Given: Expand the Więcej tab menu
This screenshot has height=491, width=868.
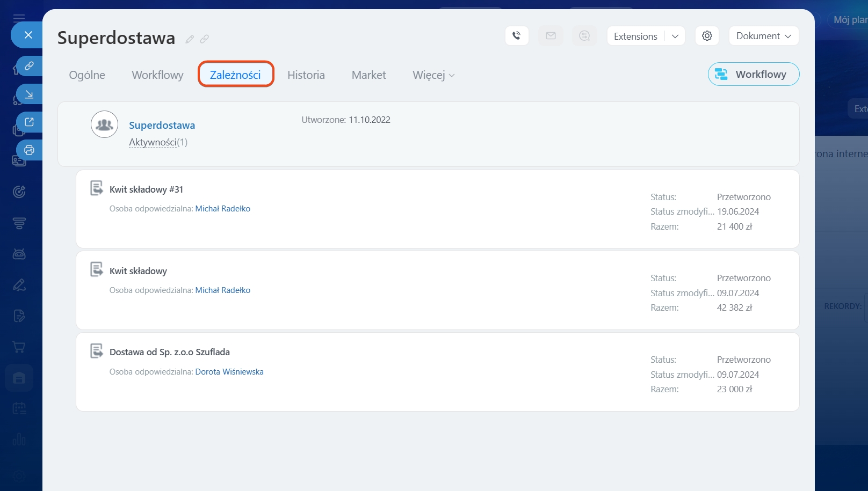Looking at the screenshot, I should pos(433,75).
